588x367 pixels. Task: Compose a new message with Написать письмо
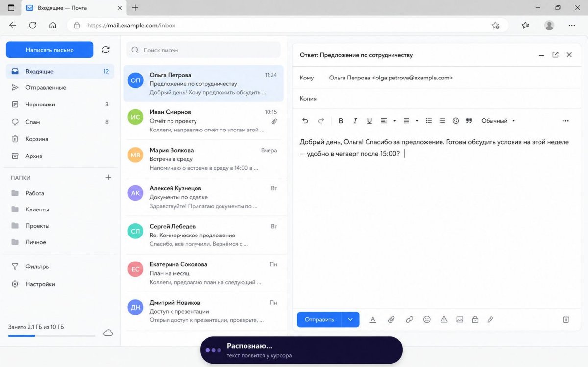pos(49,50)
